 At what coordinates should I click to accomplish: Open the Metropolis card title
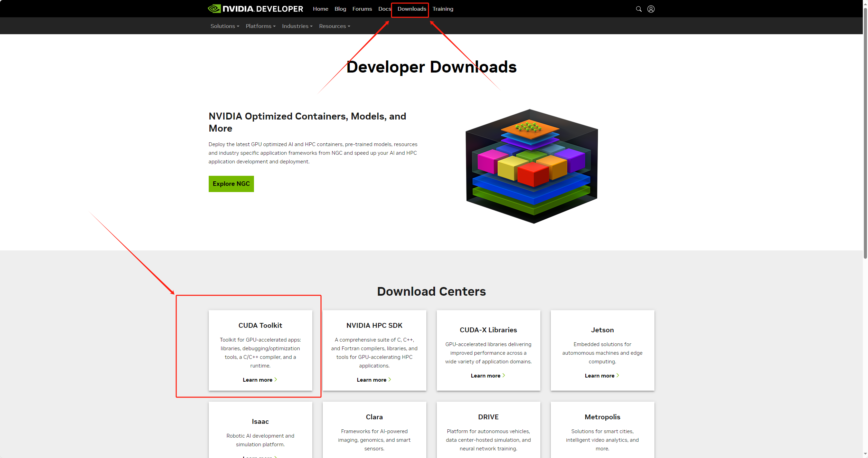click(x=602, y=417)
